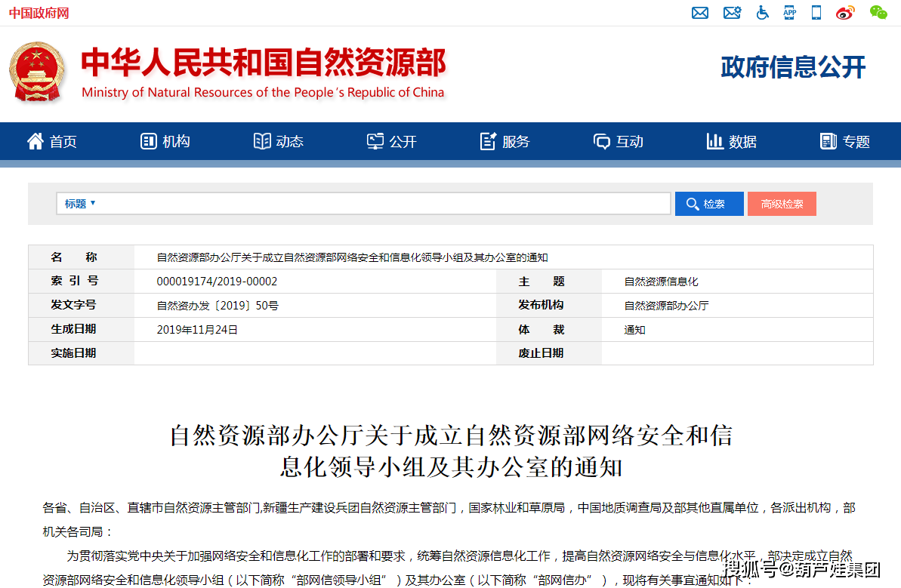Open the 专题 navigation item

pyautogui.click(x=844, y=141)
